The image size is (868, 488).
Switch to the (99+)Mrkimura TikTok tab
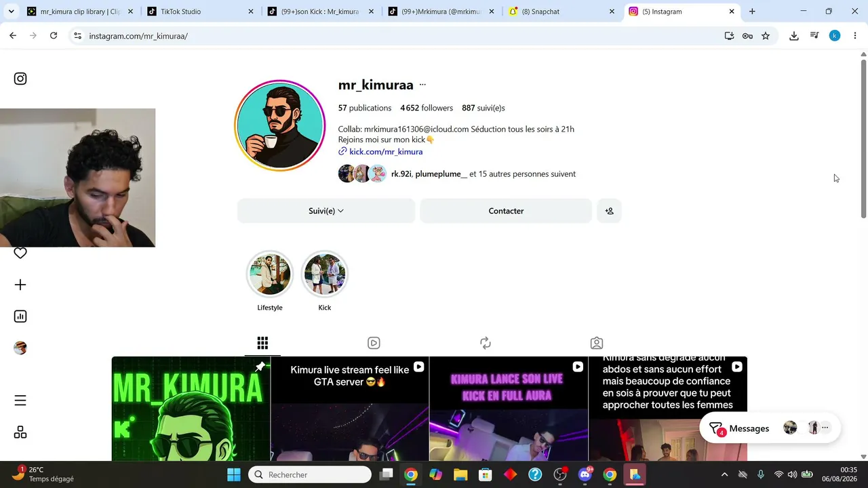pyautogui.click(x=440, y=12)
